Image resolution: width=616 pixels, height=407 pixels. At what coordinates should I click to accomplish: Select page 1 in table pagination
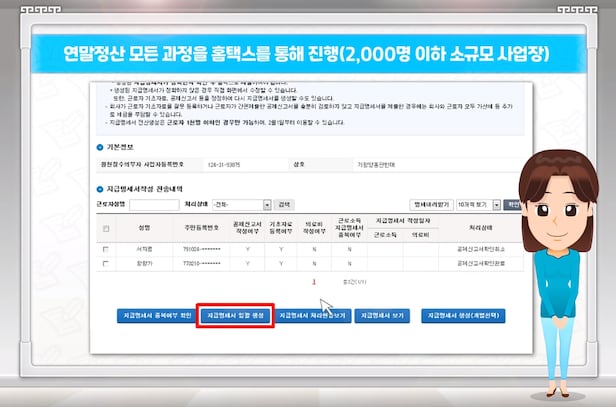(x=313, y=283)
